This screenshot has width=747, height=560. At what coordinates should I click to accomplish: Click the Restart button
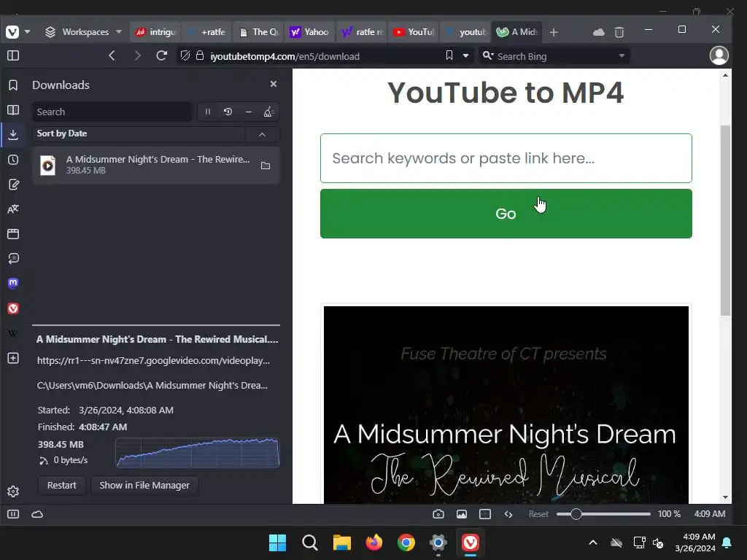tap(62, 485)
